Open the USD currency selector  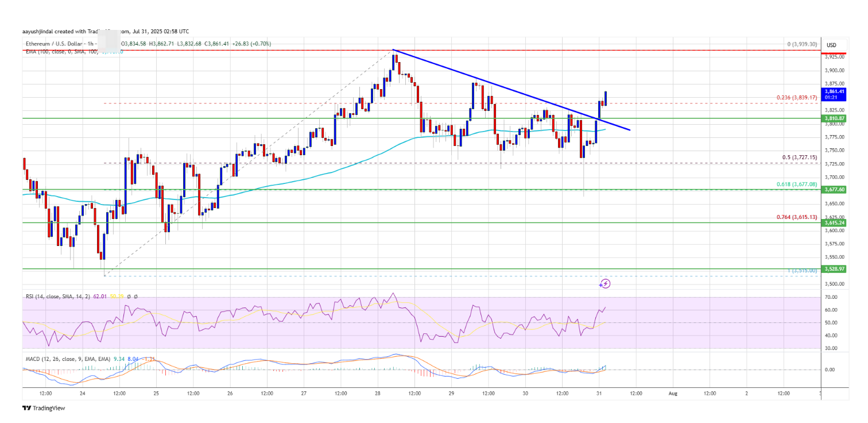831,45
